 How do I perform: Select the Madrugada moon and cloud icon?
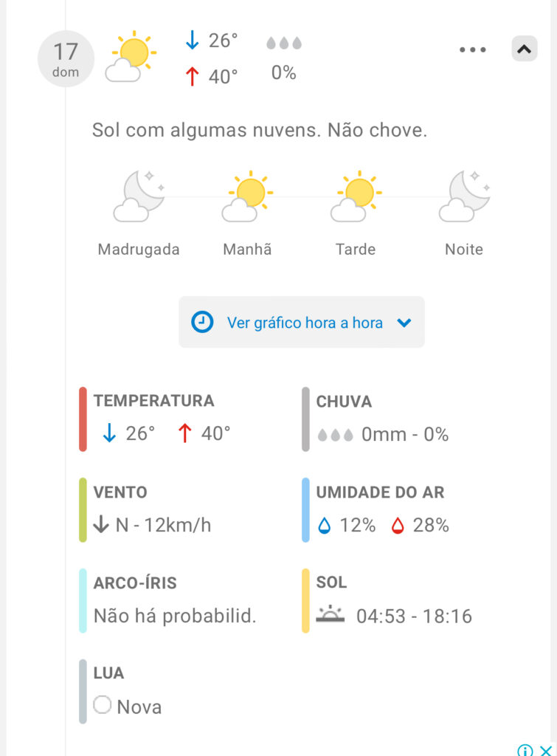click(139, 196)
